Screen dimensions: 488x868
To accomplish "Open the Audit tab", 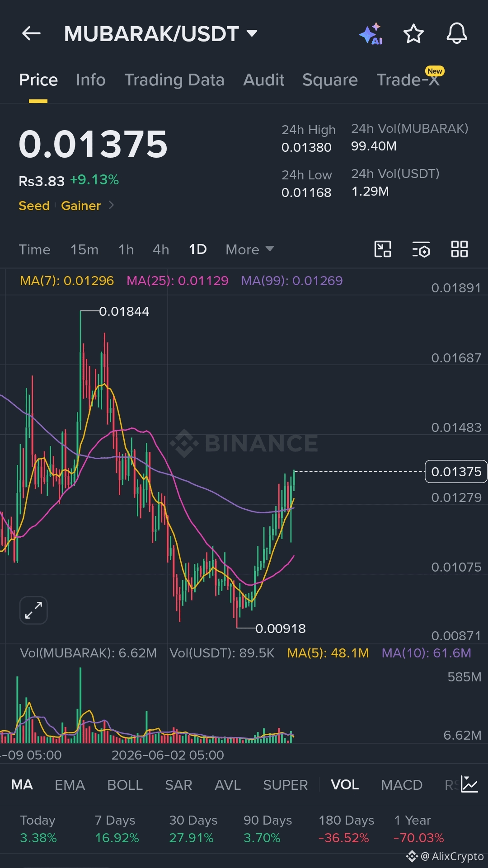I will pos(264,80).
